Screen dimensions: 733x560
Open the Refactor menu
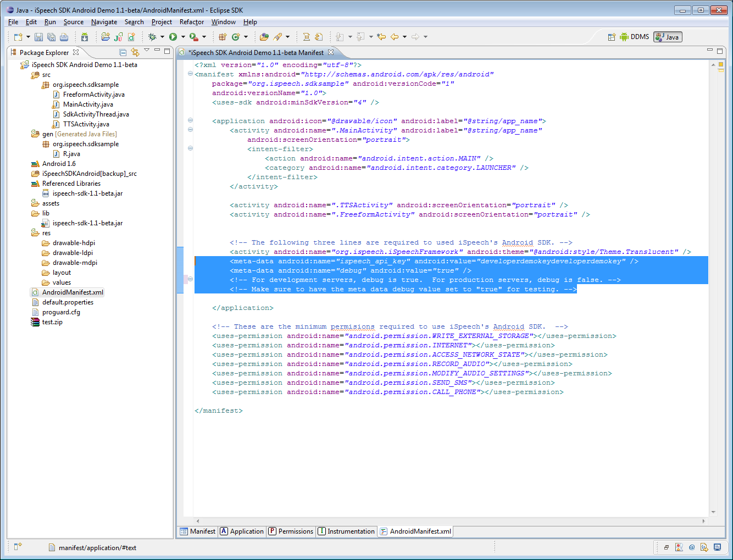pos(191,22)
